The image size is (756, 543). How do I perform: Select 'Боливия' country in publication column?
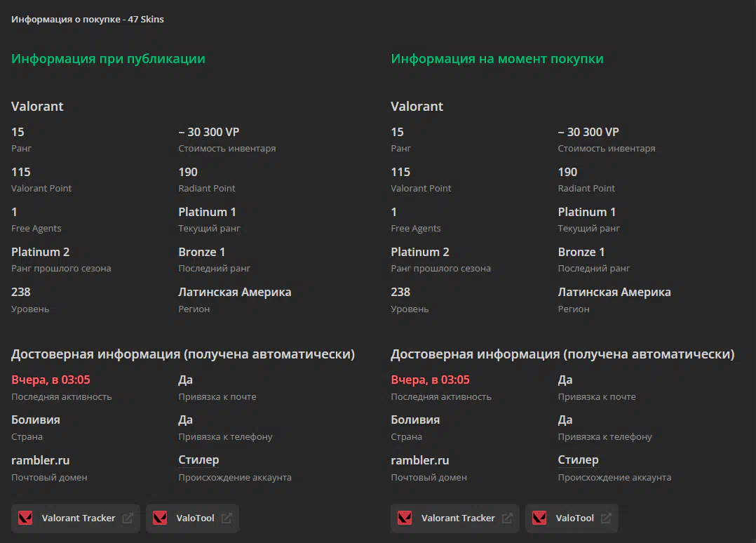coord(36,420)
